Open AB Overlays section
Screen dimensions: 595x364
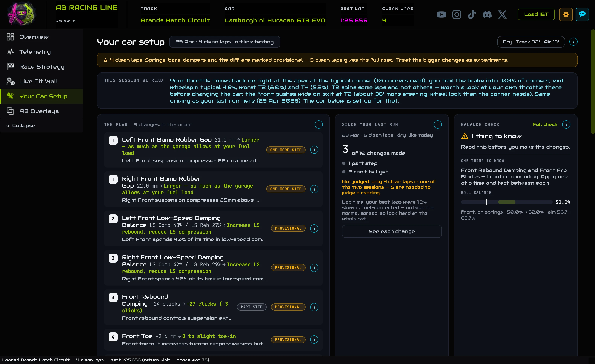[x=41, y=111]
